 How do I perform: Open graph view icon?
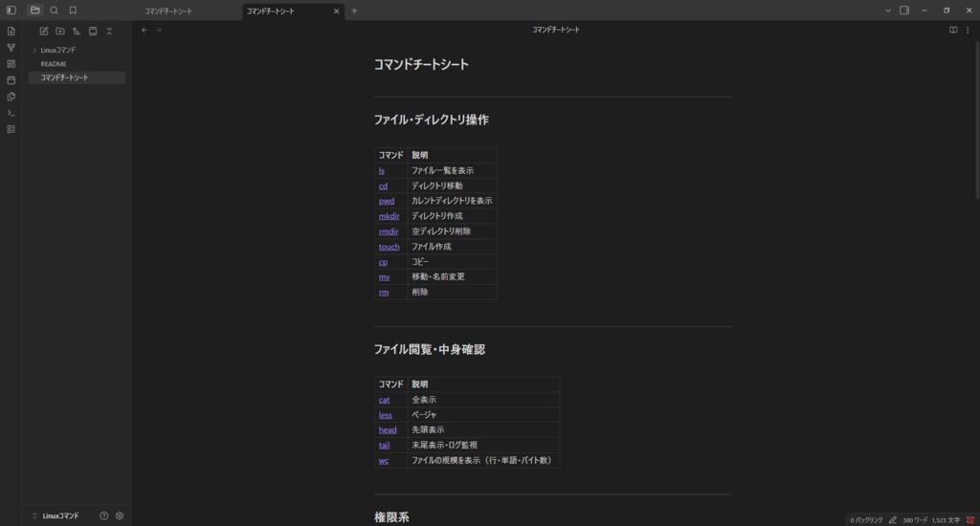11,48
